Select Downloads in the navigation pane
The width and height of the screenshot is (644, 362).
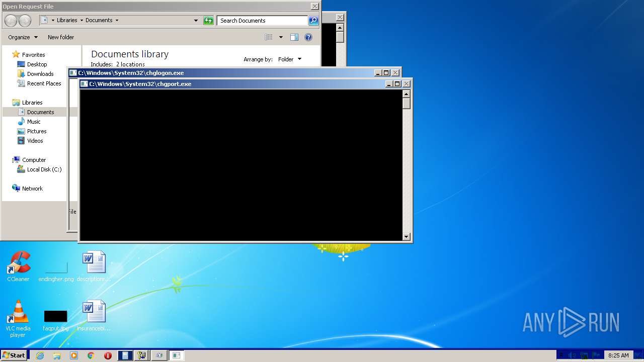40,74
